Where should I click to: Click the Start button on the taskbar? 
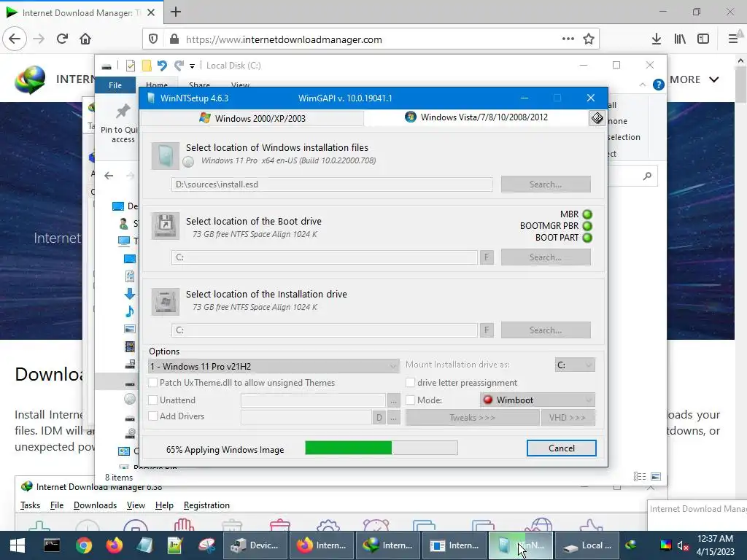tap(18, 545)
